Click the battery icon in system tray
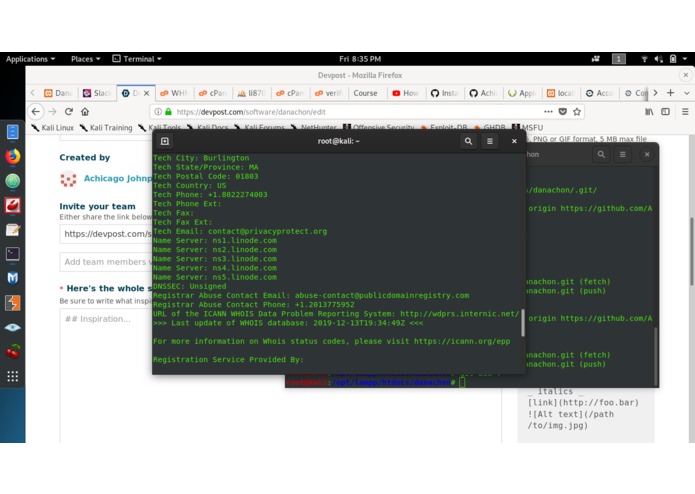This screenshot has height=494, width=695. click(x=673, y=58)
